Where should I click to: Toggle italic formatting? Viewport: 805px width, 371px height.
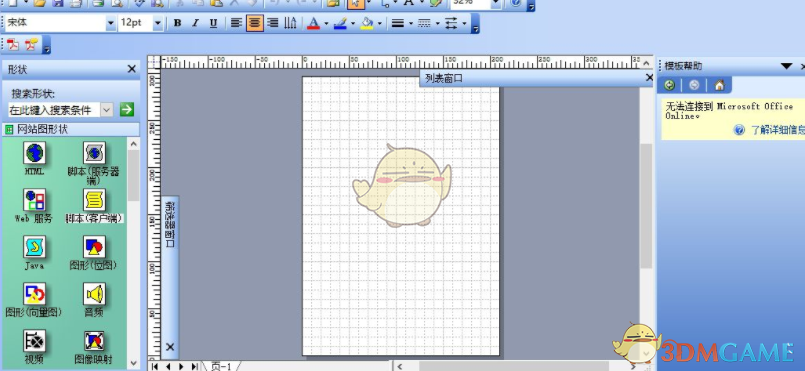click(195, 23)
